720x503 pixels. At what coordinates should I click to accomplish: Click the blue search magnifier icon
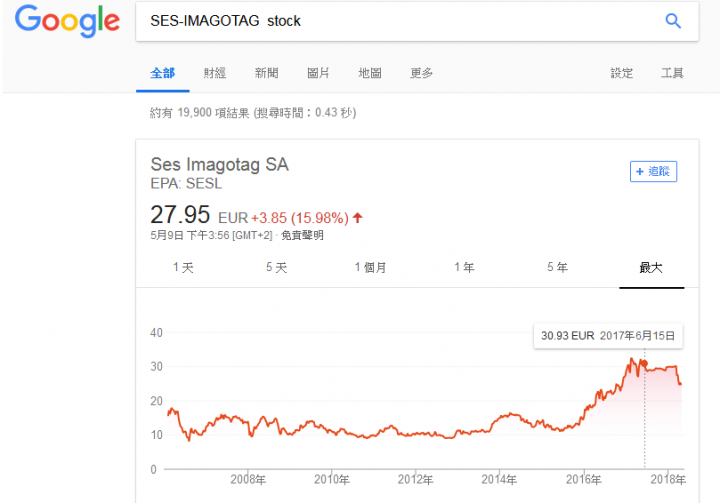click(673, 21)
